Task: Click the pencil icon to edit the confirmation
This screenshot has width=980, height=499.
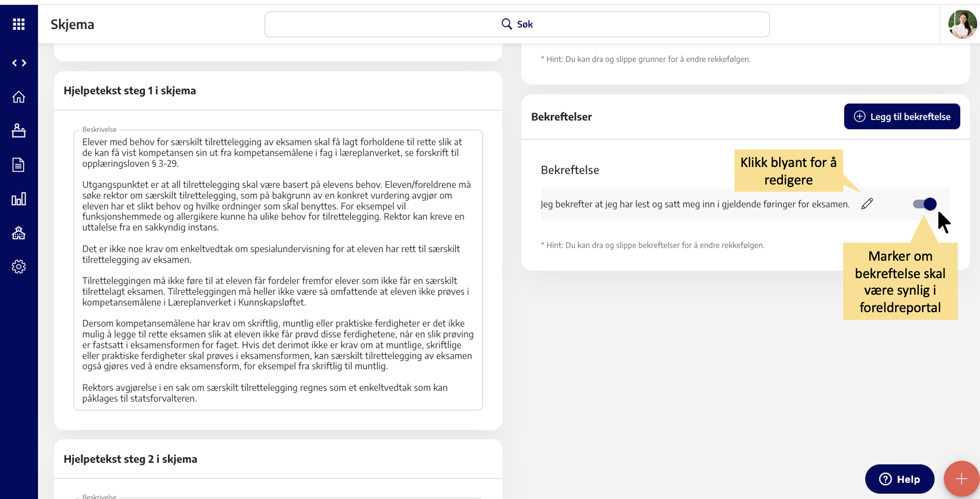Action: pos(867,204)
